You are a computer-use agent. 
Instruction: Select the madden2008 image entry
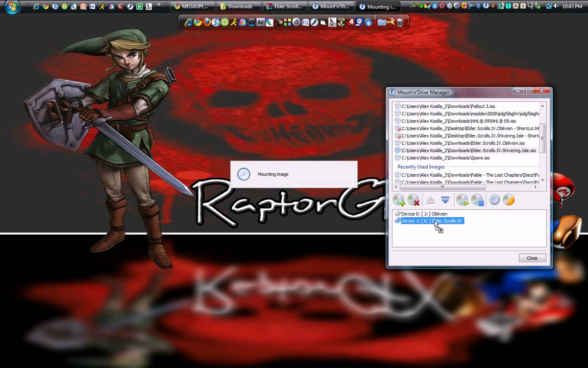467,113
